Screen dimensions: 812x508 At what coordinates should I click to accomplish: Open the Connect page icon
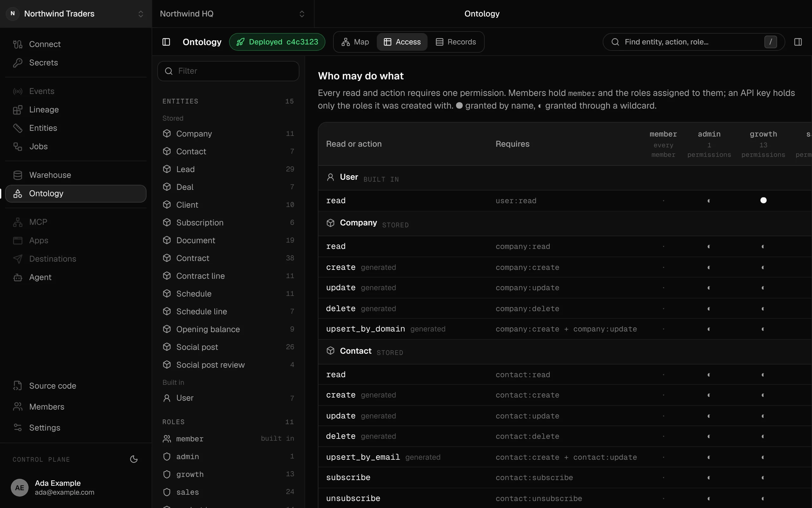point(17,44)
